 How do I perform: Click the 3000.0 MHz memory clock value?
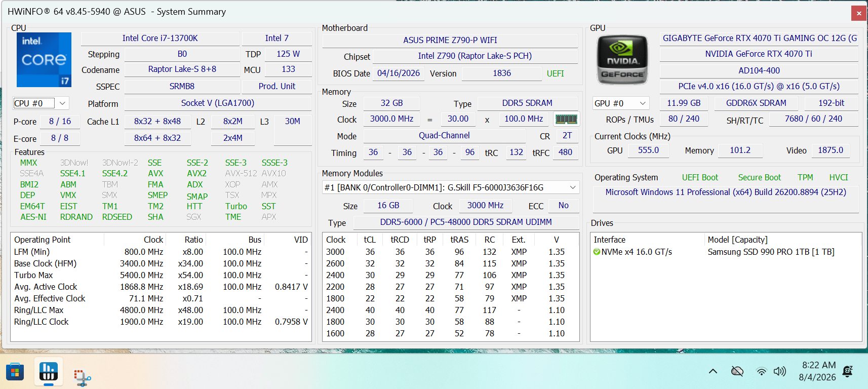(x=391, y=119)
